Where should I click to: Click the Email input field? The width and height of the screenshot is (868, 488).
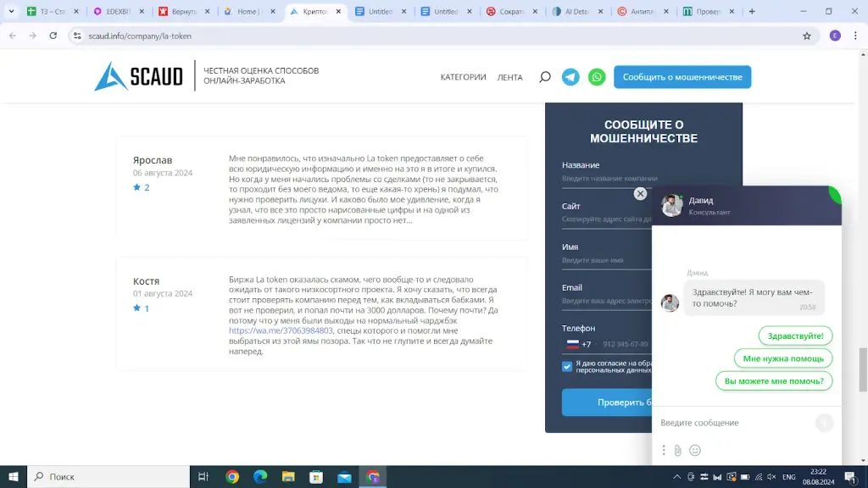click(607, 301)
